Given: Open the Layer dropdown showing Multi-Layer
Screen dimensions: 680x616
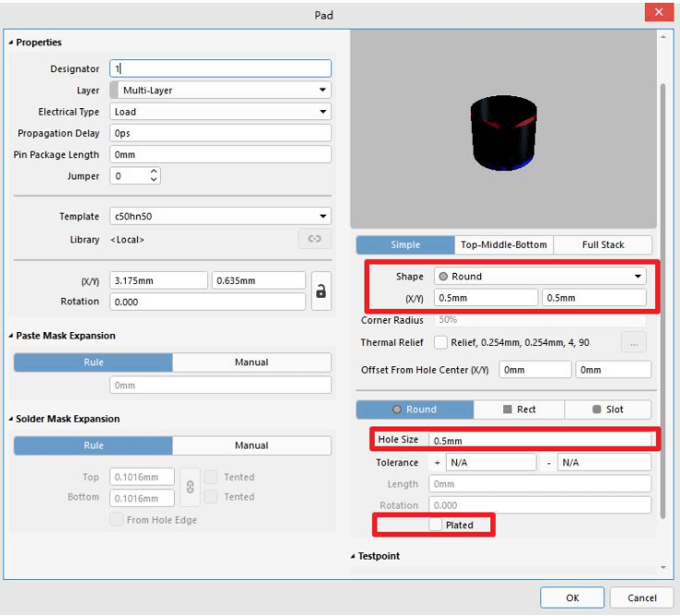Looking at the screenshot, I should 220,91.
